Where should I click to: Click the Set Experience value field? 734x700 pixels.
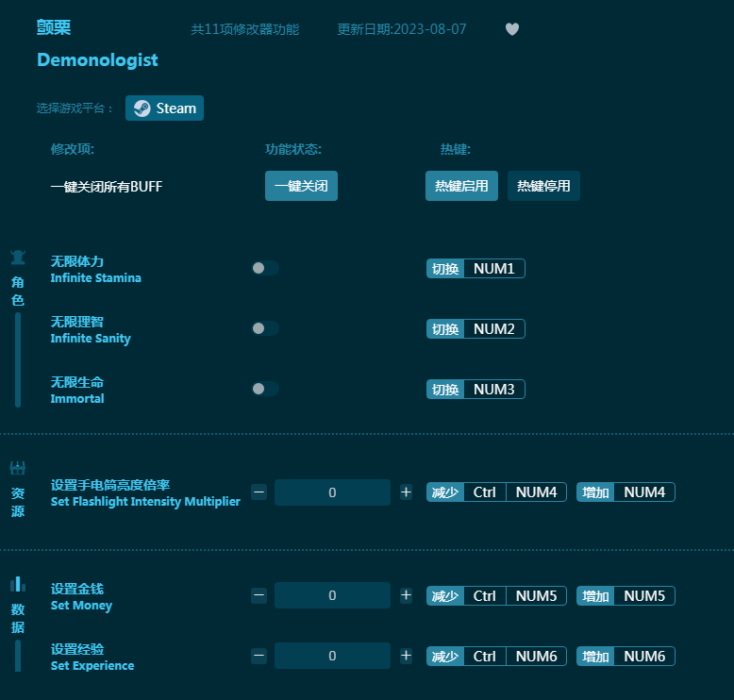(x=332, y=656)
